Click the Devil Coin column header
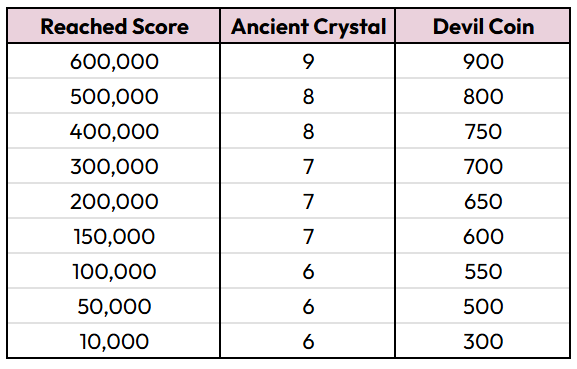Screen dimensions: 577x369 (x=483, y=26)
